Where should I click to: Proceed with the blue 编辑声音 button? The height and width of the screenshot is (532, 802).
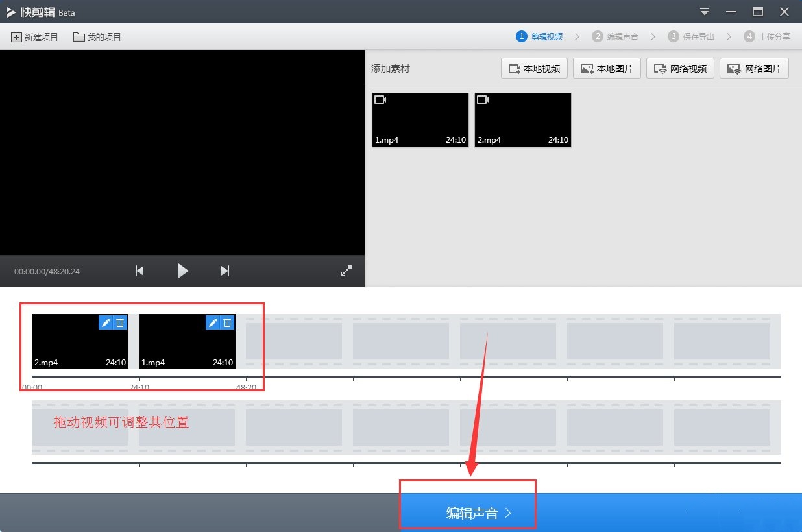coord(467,512)
